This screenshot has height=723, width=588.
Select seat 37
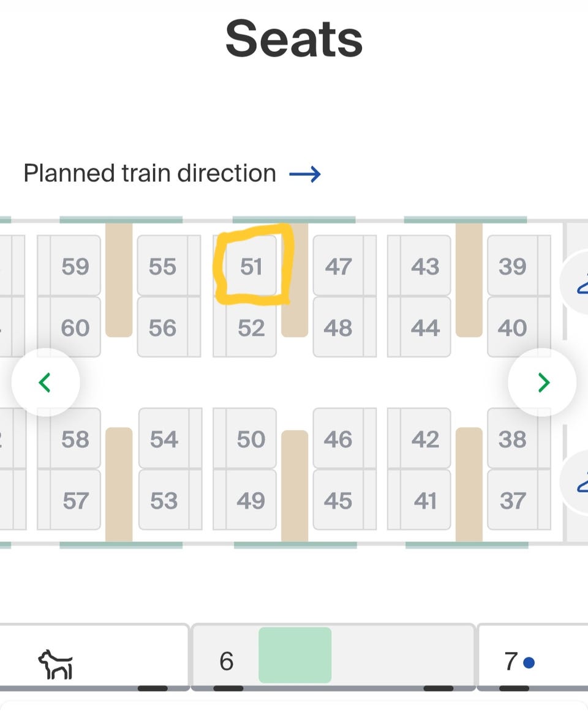point(512,501)
